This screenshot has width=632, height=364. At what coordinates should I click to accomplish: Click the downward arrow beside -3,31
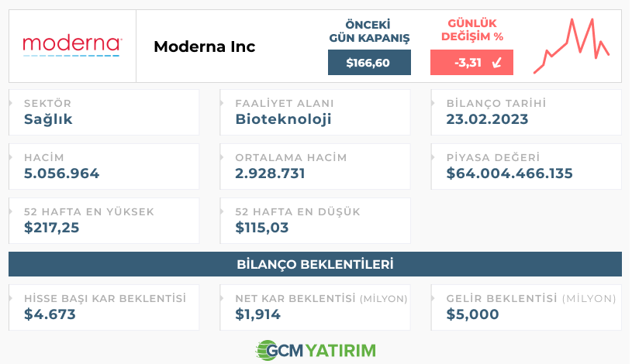(497, 63)
